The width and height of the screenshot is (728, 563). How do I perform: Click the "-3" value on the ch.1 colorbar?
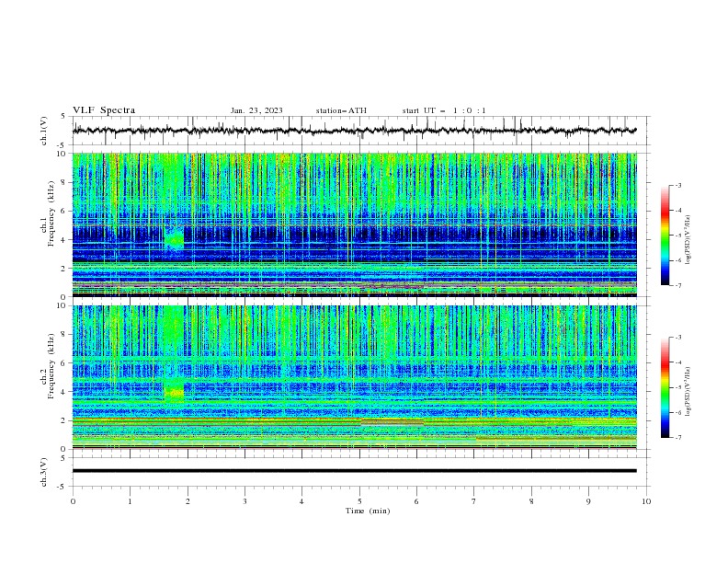tap(677, 185)
